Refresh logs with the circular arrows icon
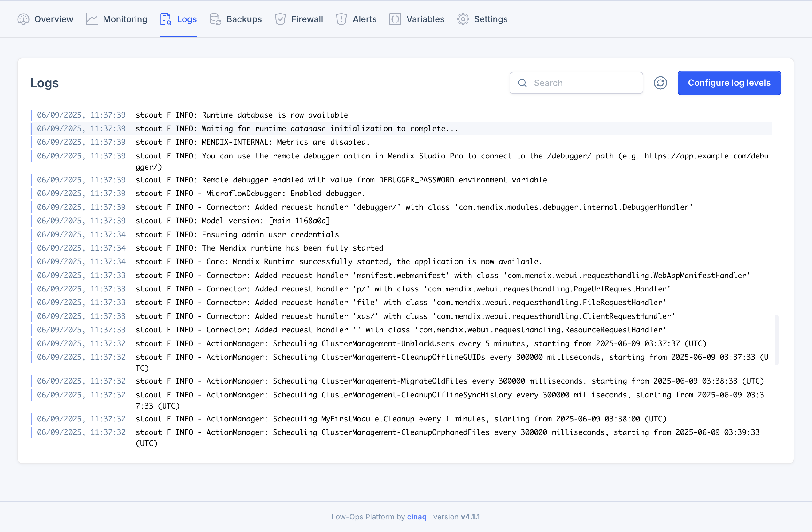 coord(660,83)
